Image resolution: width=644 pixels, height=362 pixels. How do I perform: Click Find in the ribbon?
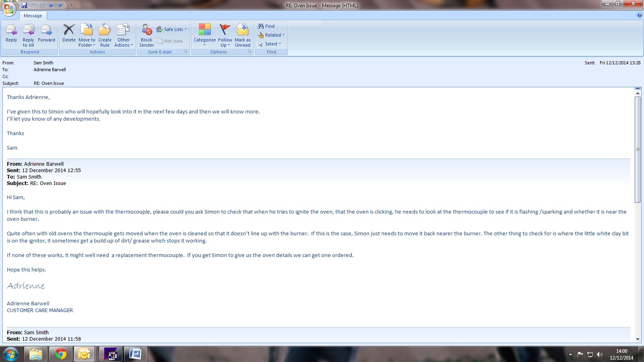[x=266, y=26]
